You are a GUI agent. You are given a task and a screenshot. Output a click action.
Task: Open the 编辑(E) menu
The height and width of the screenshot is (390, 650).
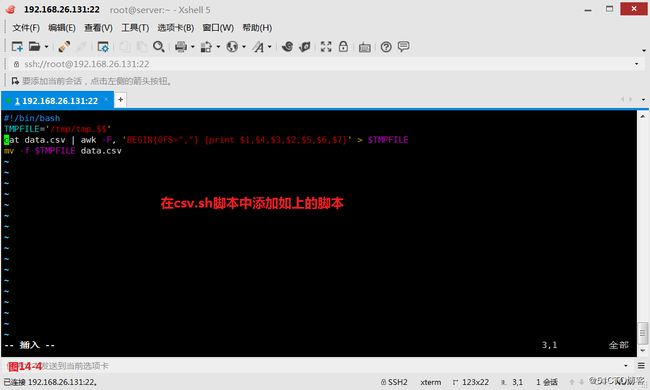point(62,28)
